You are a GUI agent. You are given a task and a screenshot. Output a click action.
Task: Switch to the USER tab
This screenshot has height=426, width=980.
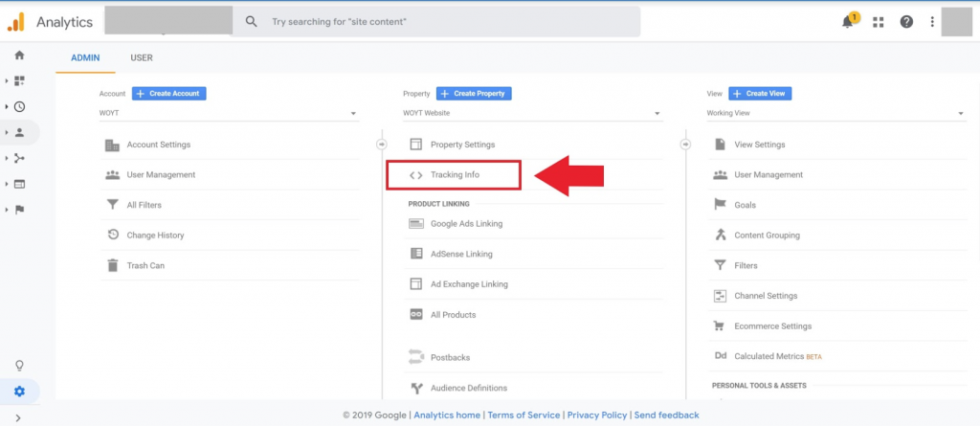[142, 57]
